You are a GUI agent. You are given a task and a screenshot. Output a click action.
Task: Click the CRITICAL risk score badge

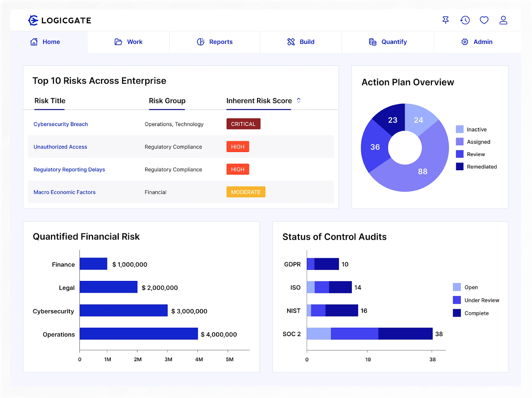(x=243, y=124)
